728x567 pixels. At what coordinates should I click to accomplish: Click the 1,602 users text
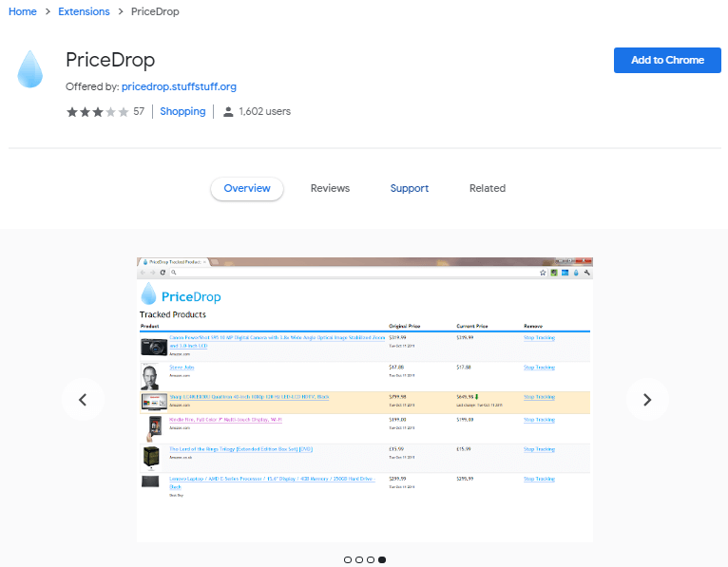[264, 111]
